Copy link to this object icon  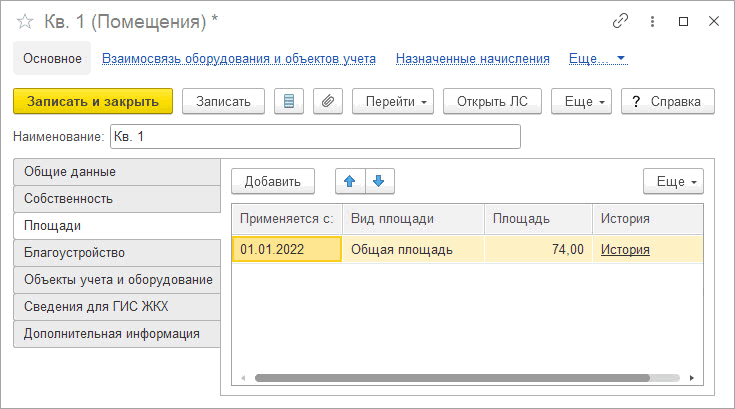[x=620, y=21]
